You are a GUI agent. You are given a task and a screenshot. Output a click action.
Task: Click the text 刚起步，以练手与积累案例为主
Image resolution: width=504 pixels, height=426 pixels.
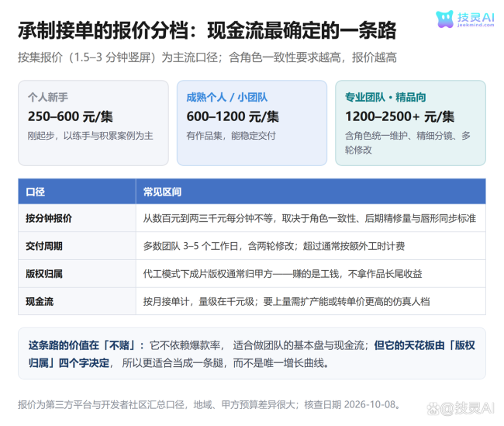90,136
